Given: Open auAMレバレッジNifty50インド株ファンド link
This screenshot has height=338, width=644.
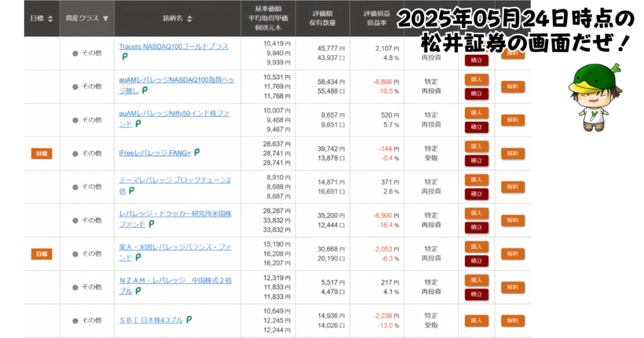Looking at the screenshot, I should pyautogui.click(x=174, y=119).
